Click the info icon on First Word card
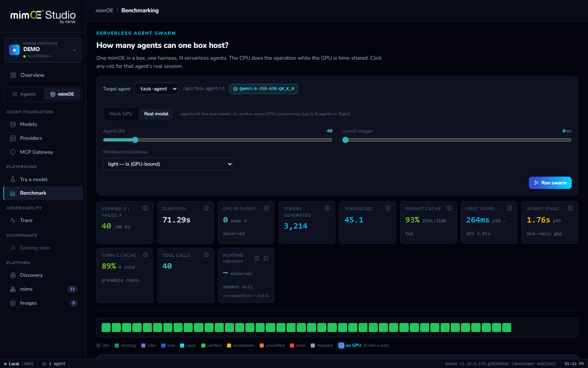Viewport: 588px width, 368px height. coord(510,208)
